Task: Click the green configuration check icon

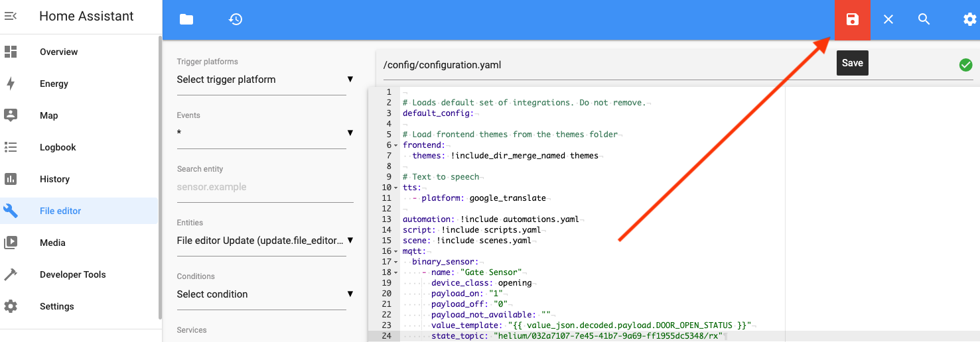Action: pyautogui.click(x=965, y=65)
